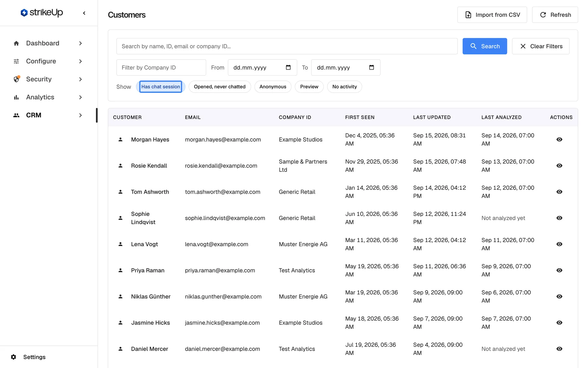
Task: Refresh the customers list
Action: (x=555, y=15)
